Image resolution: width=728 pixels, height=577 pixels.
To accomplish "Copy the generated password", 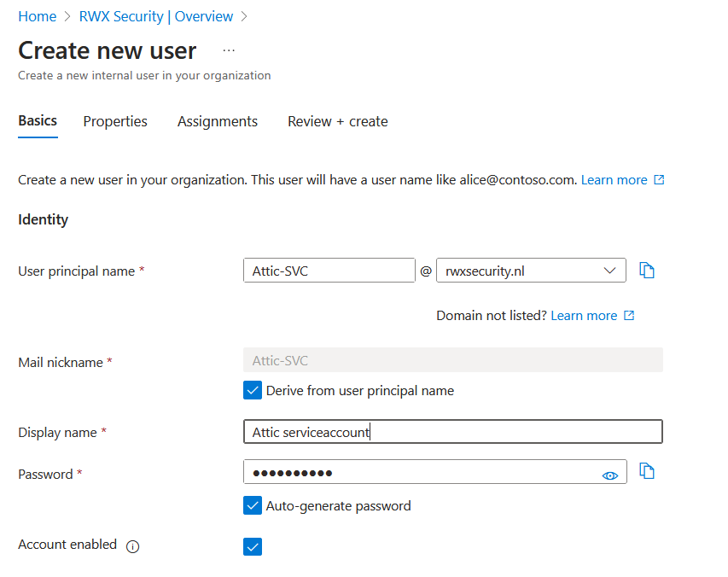I will point(647,471).
